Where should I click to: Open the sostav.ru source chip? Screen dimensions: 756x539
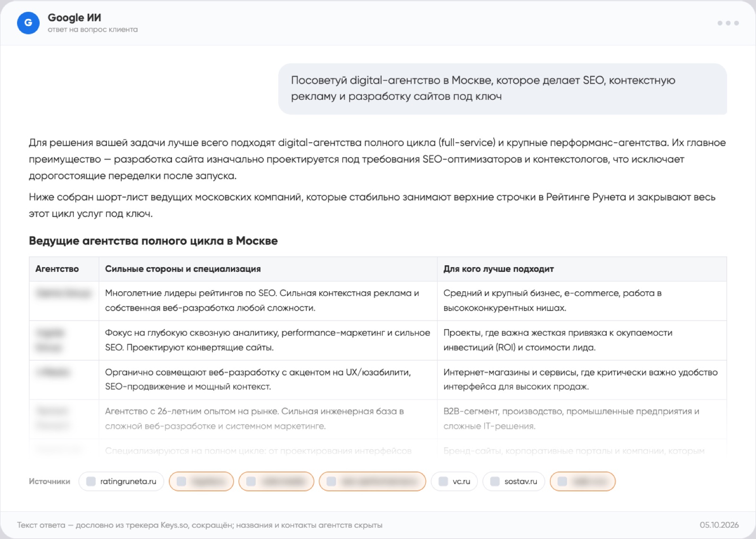point(514,481)
